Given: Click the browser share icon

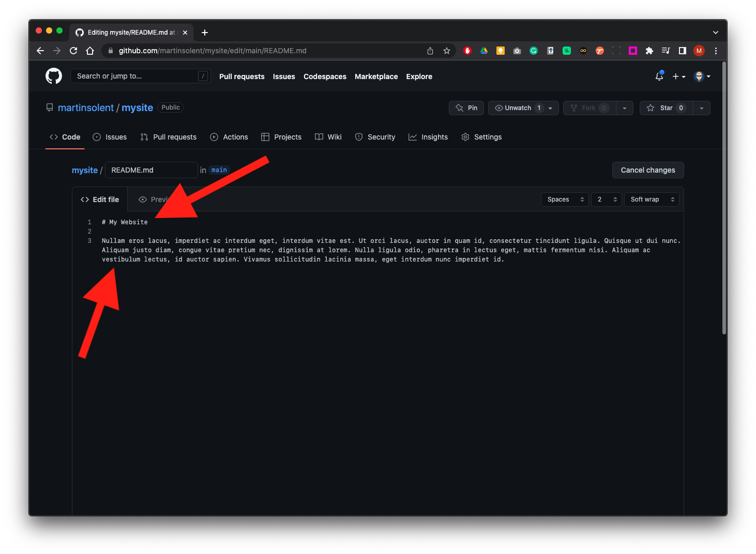Looking at the screenshot, I should click(430, 51).
